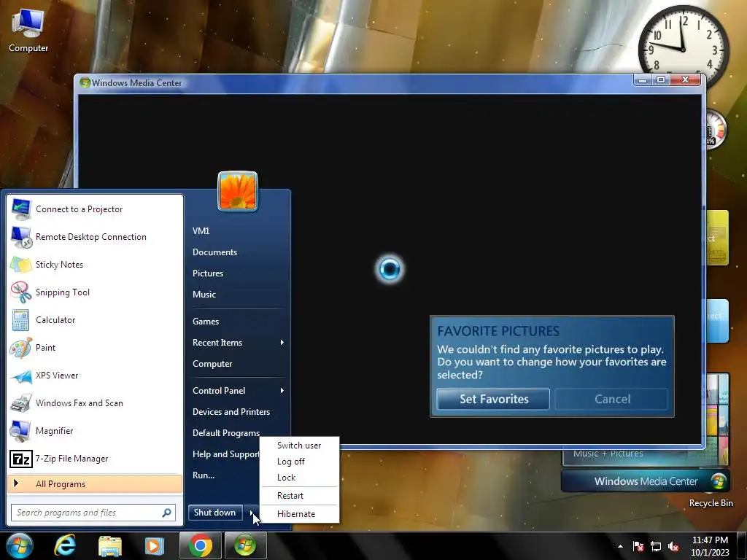Click the muted volume tray icon
This screenshot has height=560, width=747.
[x=673, y=546]
